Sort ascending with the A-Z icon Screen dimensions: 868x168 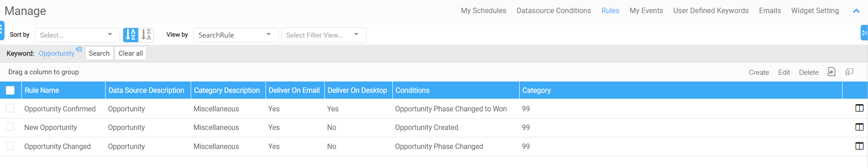click(130, 35)
